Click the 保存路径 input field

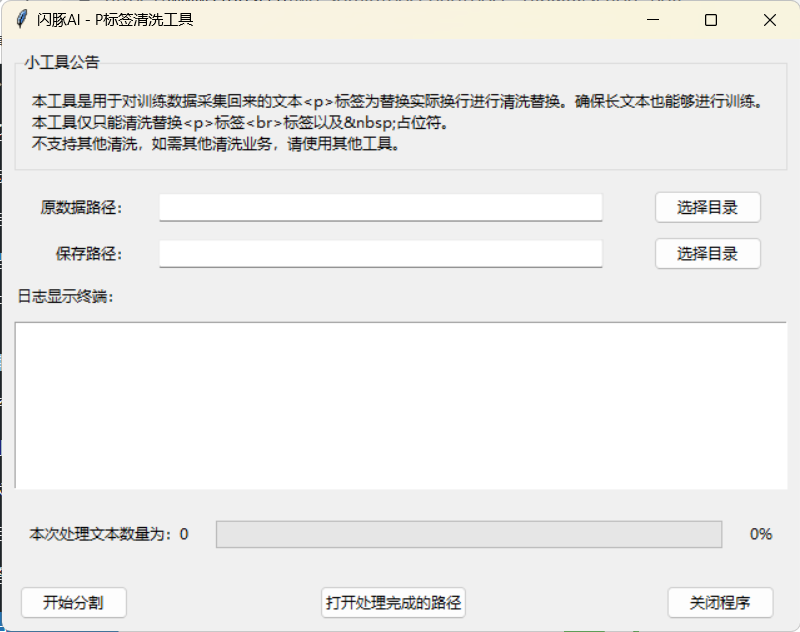[x=381, y=254]
